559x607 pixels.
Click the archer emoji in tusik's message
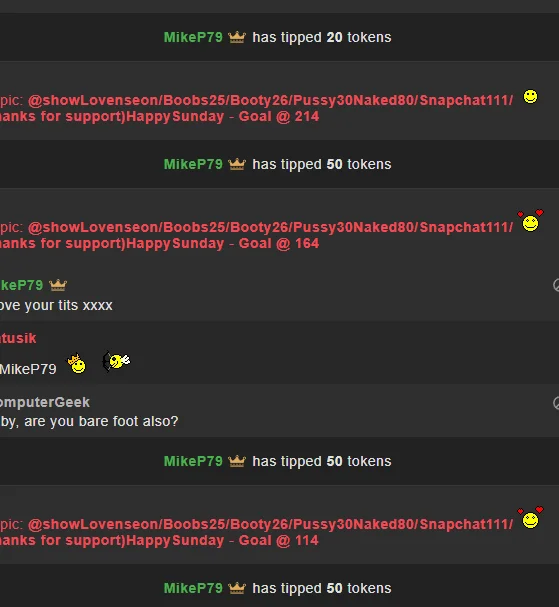(116, 361)
